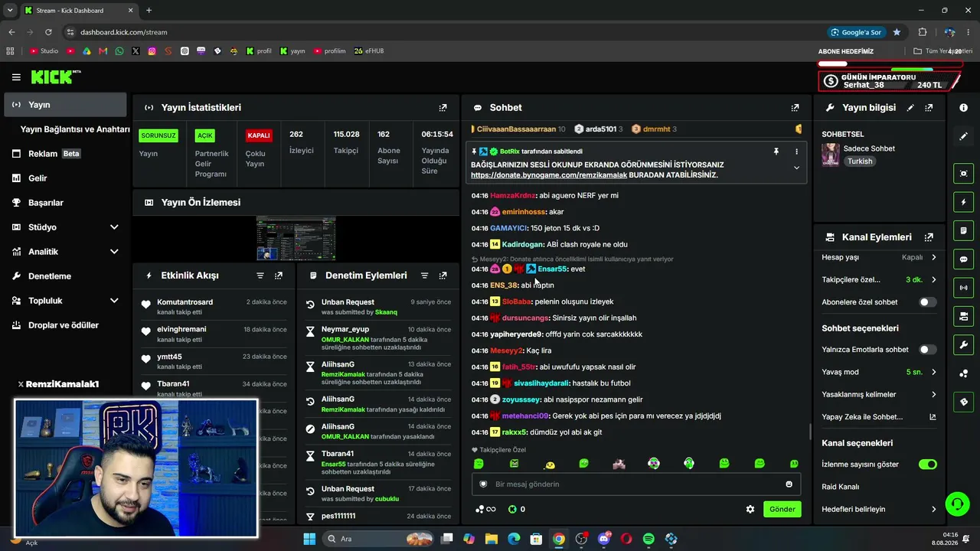
Task: Click the pencil edit icon in the right rail
Action: 963,136
